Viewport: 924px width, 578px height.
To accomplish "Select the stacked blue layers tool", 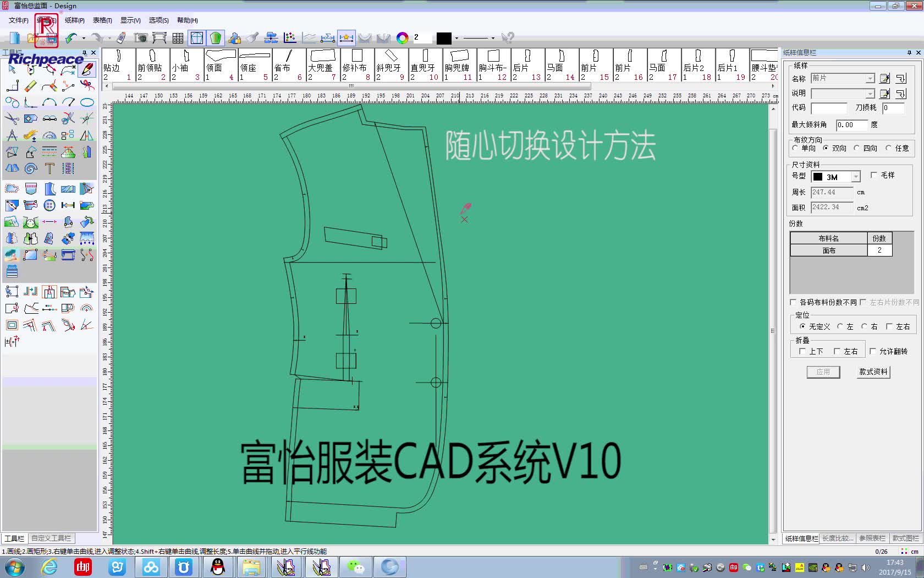I will 12,271.
